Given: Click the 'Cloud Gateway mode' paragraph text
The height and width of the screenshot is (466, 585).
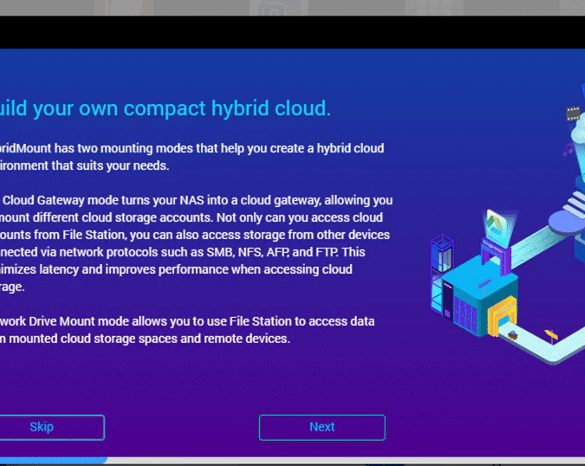Looking at the screenshot, I should tap(196, 243).
